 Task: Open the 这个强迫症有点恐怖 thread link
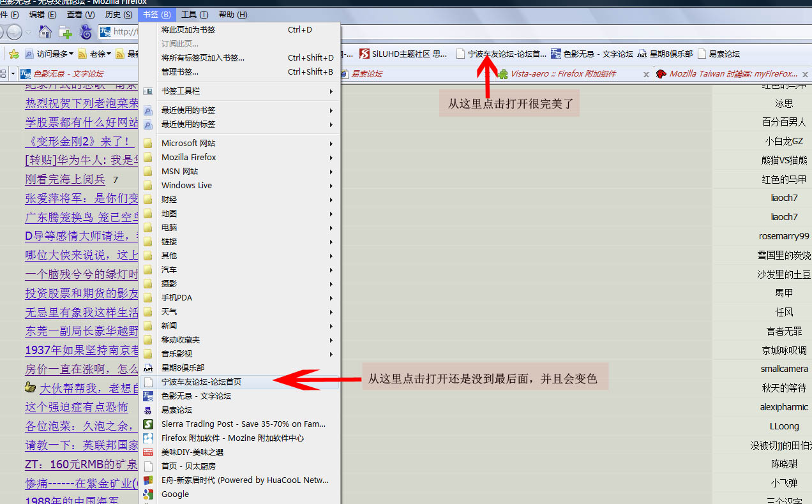(77, 407)
